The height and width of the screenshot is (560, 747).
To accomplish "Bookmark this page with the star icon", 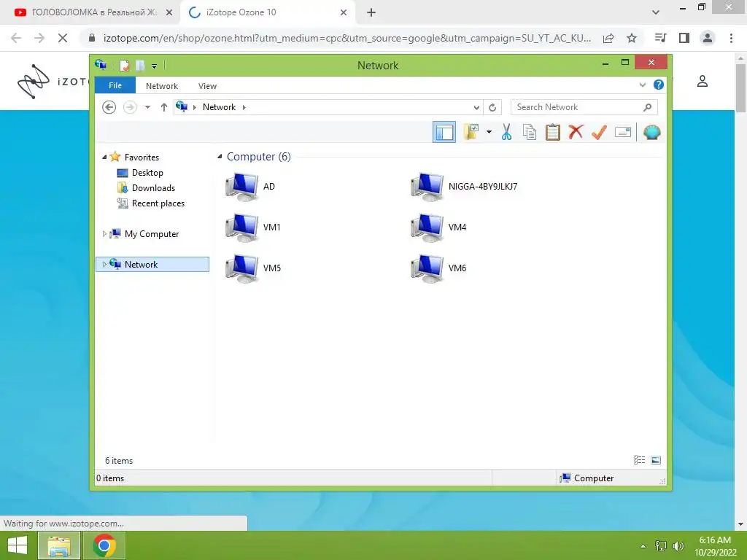I will (x=632, y=38).
